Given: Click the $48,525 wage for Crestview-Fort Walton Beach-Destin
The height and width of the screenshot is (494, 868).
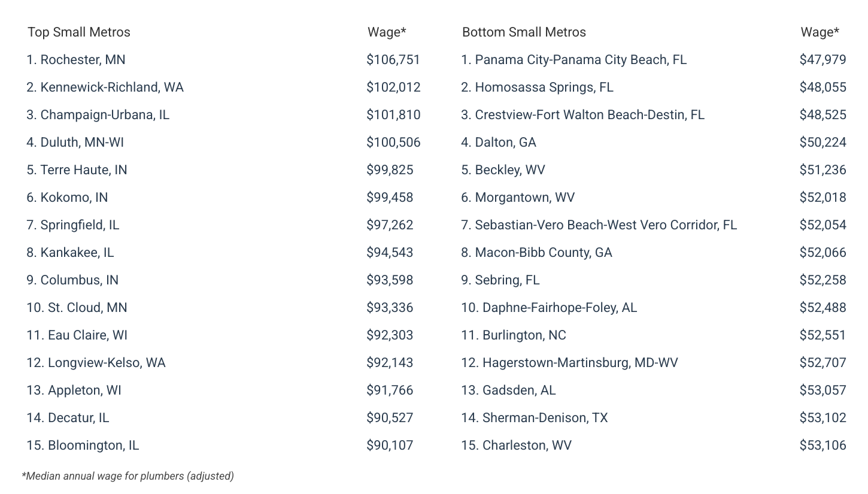Looking at the screenshot, I should point(823,115).
